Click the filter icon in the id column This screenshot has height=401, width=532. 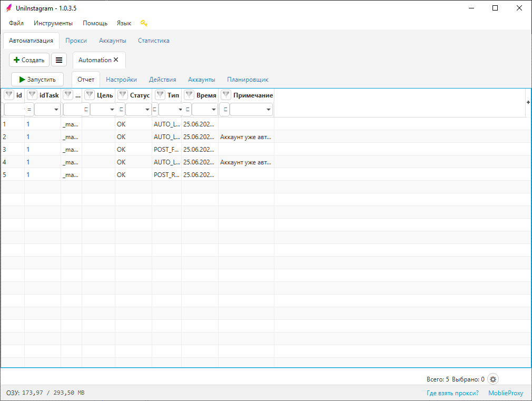9,95
